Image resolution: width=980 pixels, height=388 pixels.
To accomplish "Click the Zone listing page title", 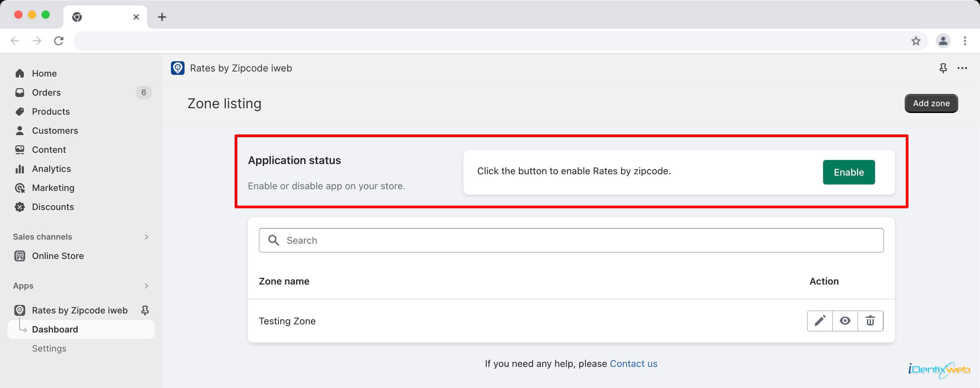I will coord(224,103).
